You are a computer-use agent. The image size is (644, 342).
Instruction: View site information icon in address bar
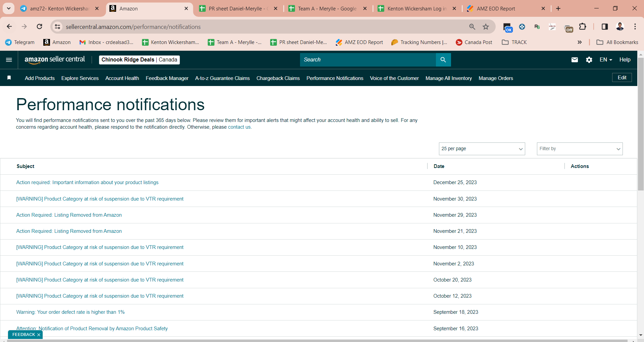pos(58,27)
